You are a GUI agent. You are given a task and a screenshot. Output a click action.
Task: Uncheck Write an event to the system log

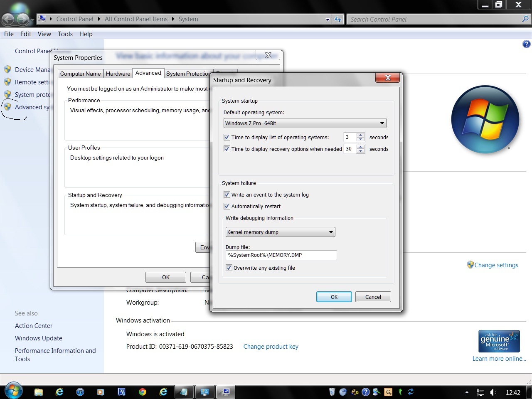click(227, 195)
